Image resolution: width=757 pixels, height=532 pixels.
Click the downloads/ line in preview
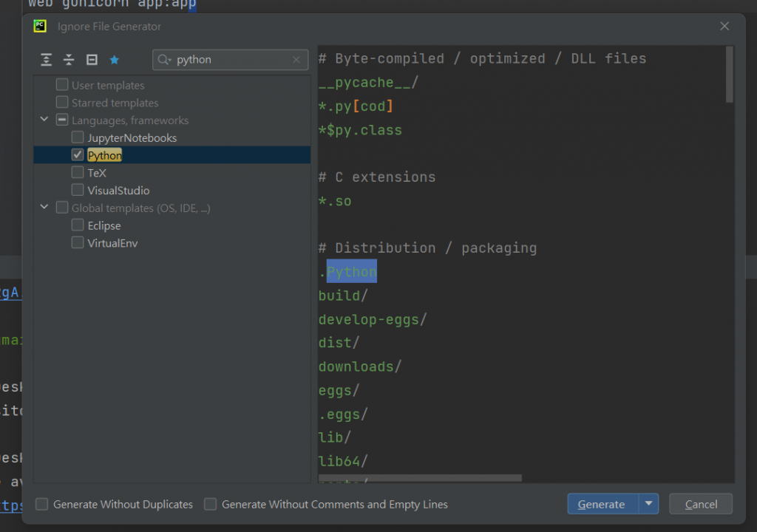pos(360,366)
